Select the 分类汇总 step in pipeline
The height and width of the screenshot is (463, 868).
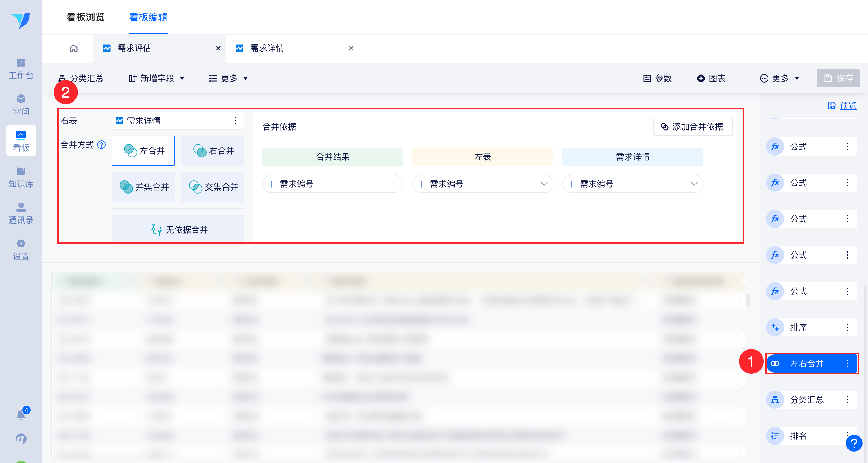807,400
